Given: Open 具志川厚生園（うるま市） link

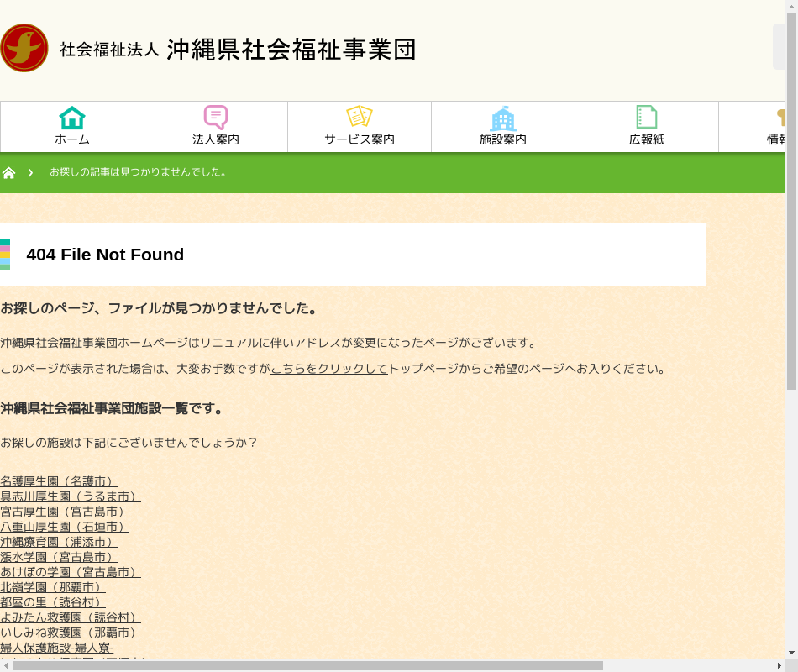Looking at the screenshot, I should [x=70, y=496].
